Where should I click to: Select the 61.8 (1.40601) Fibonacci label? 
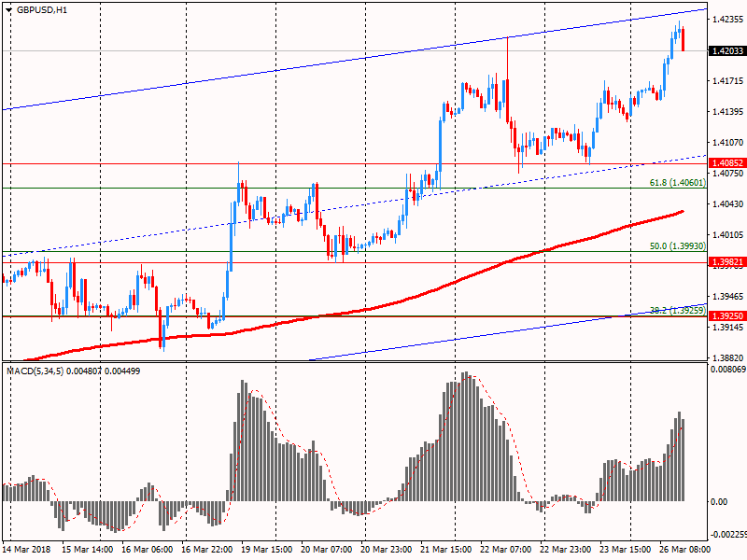pos(678,182)
